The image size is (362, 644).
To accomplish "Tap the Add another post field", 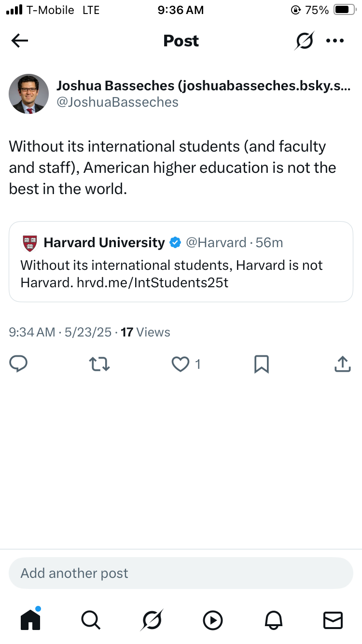I will tap(181, 573).
